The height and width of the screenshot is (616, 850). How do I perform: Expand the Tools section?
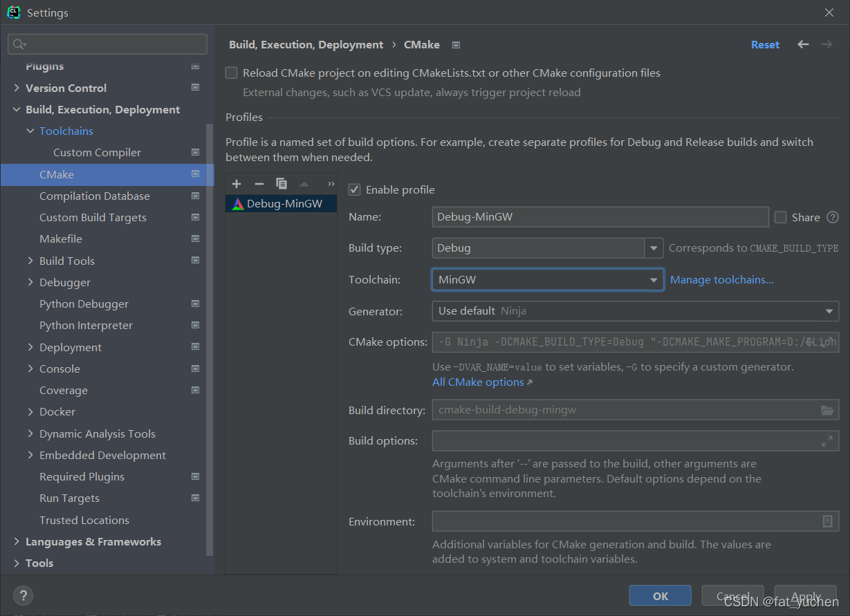pos(17,563)
